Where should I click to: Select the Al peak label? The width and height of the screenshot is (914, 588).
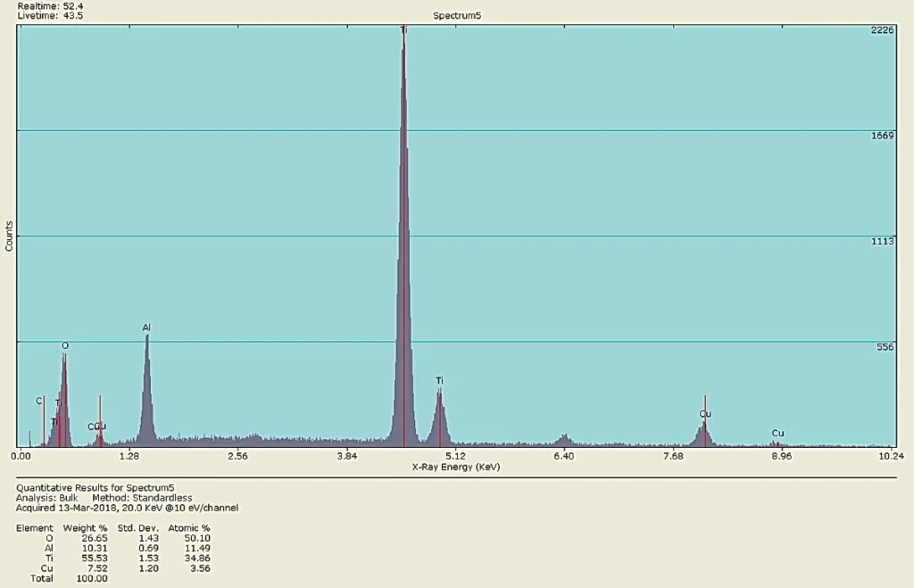click(146, 328)
